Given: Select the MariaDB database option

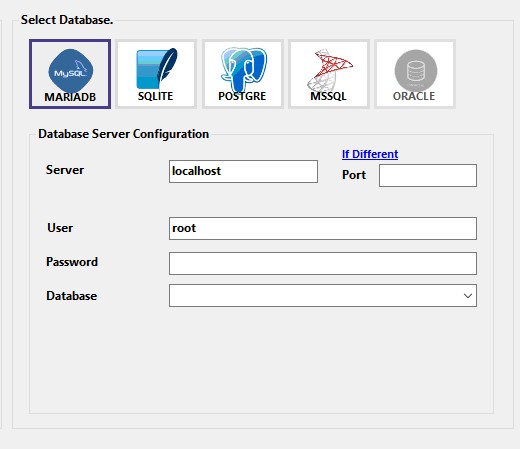Looking at the screenshot, I should 70,74.
